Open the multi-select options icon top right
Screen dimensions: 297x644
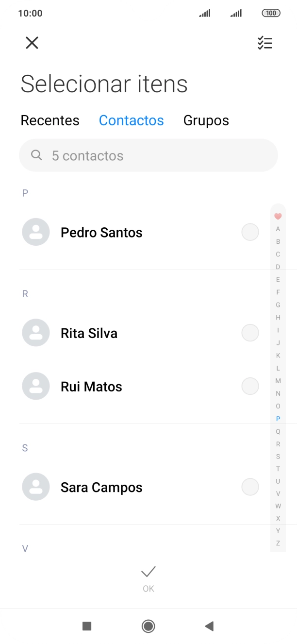click(x=265, y=43)
